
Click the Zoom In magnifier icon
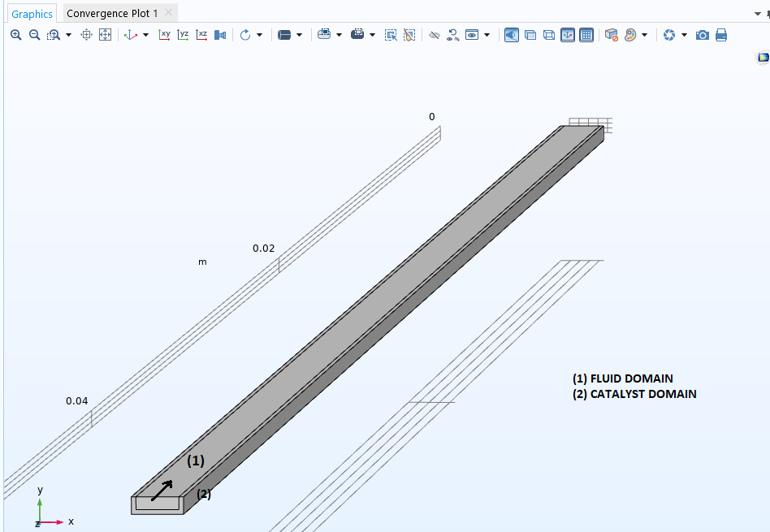pos(16,35)
